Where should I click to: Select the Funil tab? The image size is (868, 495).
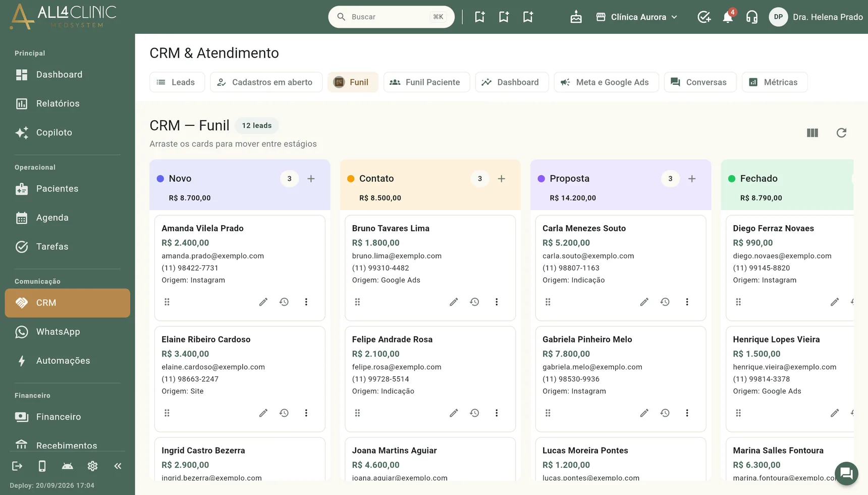(x=353, y=82)
